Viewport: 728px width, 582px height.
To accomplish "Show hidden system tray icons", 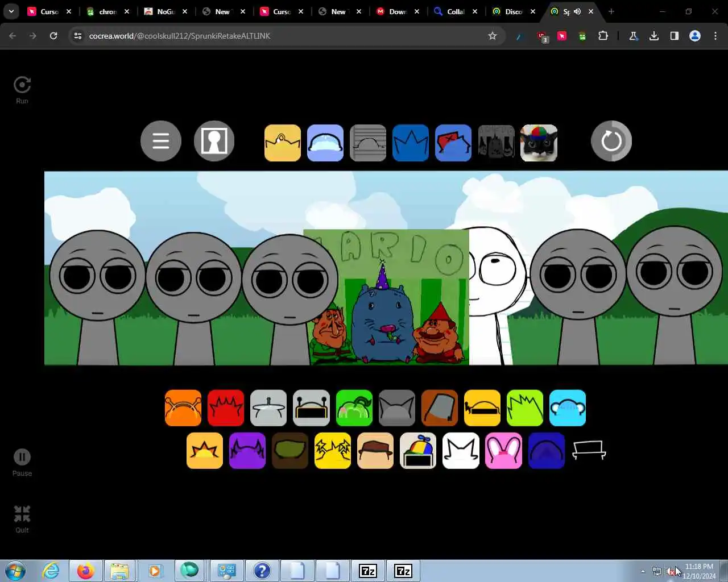I will (643, 571).
